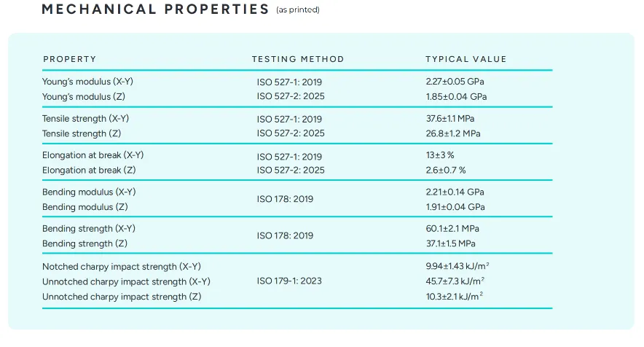
Task: Select the Young's modulus (Z) value 1.85±0.04 GPa
Action: [x=456, y=97]
